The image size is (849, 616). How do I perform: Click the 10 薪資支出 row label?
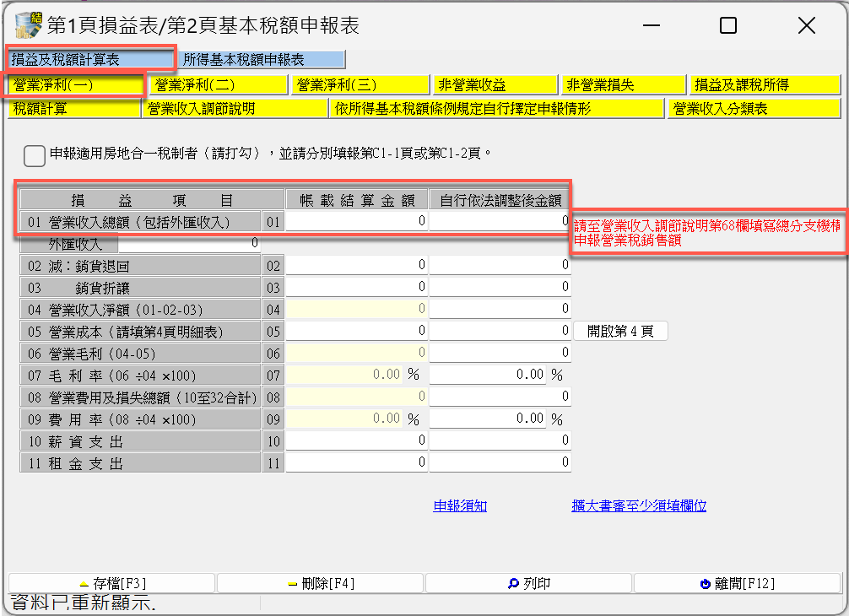[x=140, y=441]
